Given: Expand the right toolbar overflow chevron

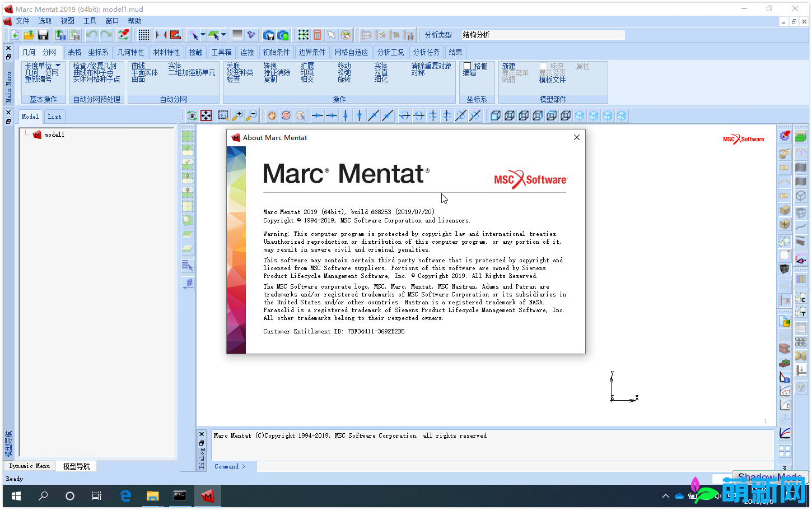Looking at the screenshot, I should pyautogui.click(x=785, y=467).
